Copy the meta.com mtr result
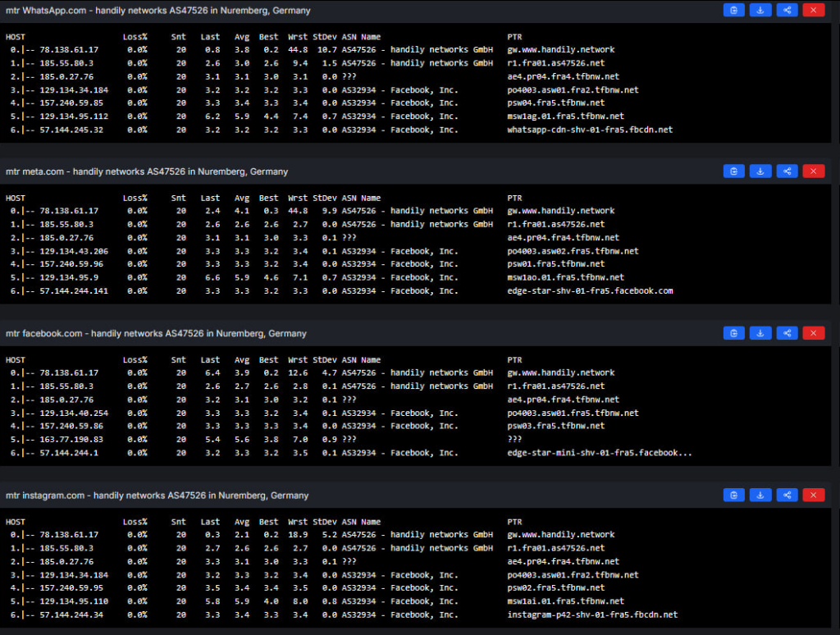840x635 pixels. point(733,171)
